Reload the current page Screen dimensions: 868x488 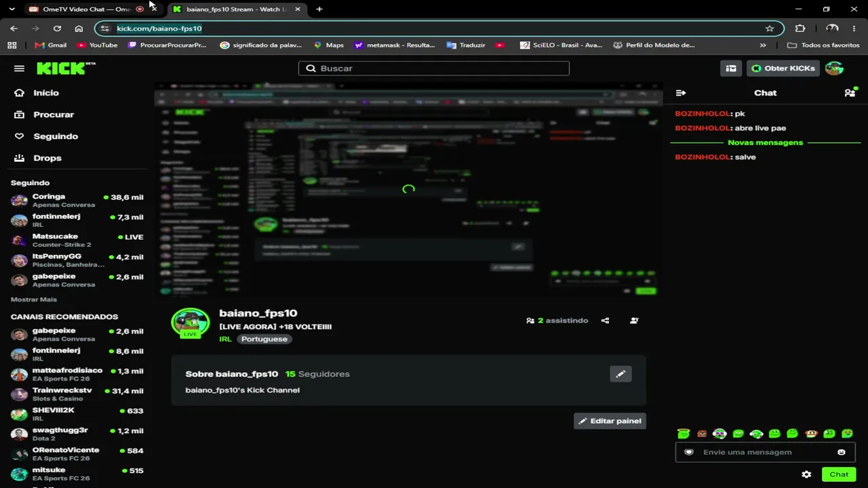(57, 28)
